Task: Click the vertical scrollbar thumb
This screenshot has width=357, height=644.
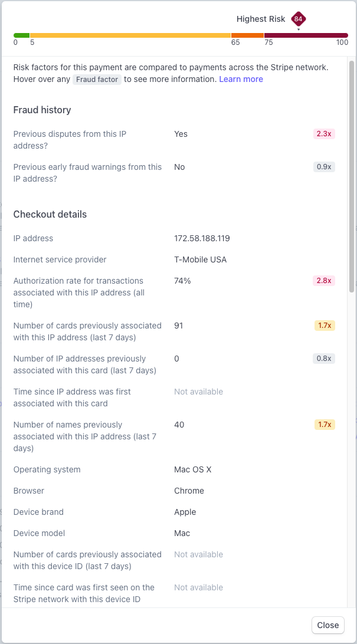Action: click(351, 176)
